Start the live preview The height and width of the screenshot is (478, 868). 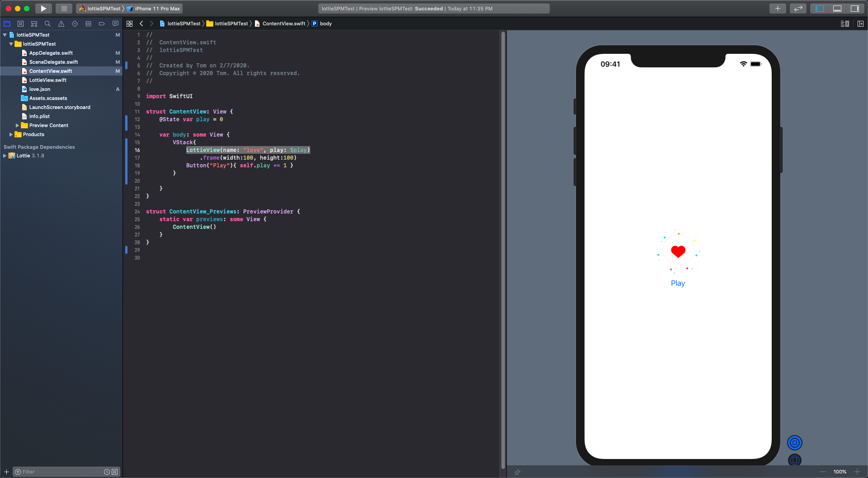[794, 443]
